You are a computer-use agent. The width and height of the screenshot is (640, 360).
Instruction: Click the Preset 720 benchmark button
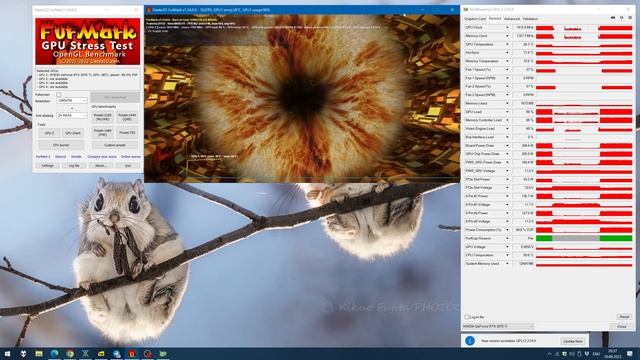(127, 133)
